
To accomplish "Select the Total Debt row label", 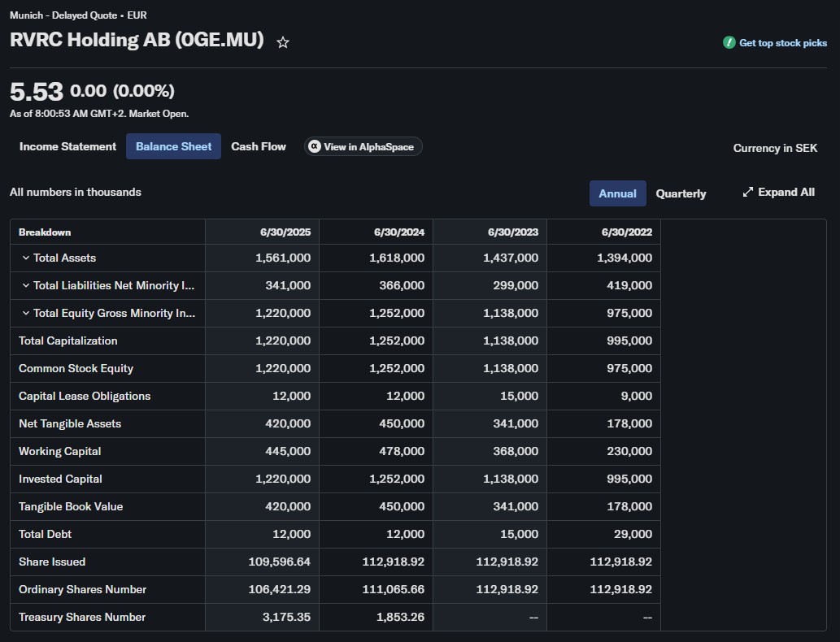I will pos(45,534).
